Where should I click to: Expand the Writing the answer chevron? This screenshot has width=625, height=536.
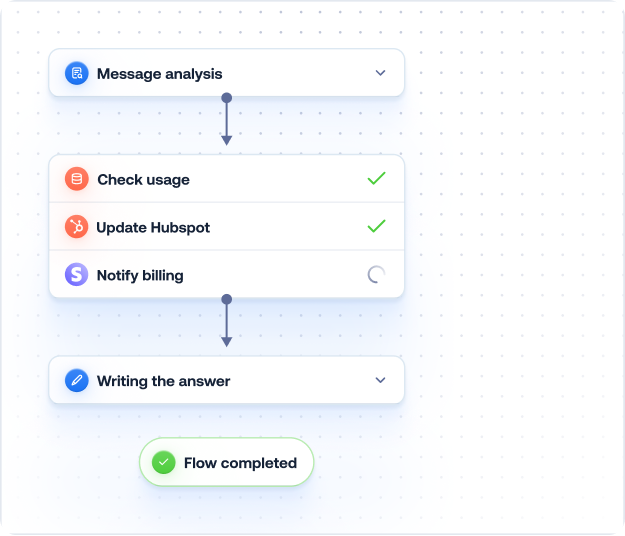click(x=380, y=381)
